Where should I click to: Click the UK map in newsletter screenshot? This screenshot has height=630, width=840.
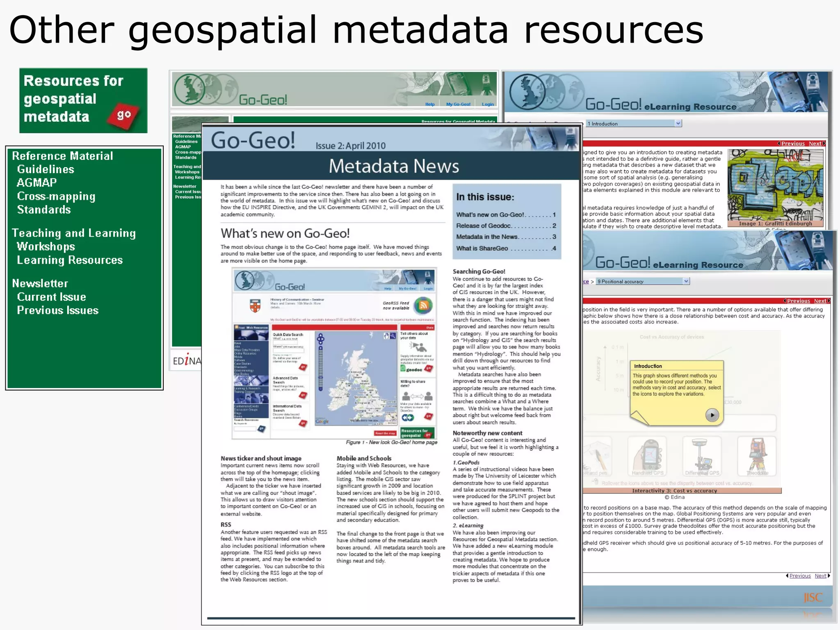(356, 378)
